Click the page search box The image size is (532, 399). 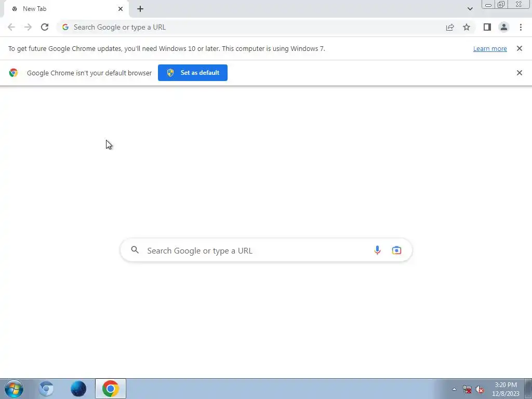pos(266,250)
